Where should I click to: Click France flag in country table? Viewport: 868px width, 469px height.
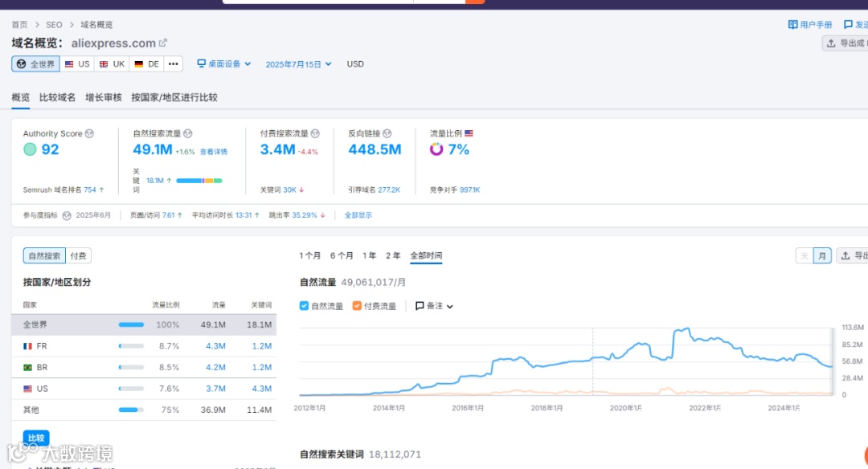coord(27,346)
